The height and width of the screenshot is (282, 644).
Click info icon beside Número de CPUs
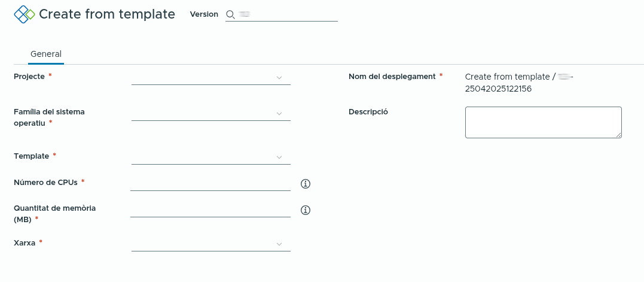(306, 184)
